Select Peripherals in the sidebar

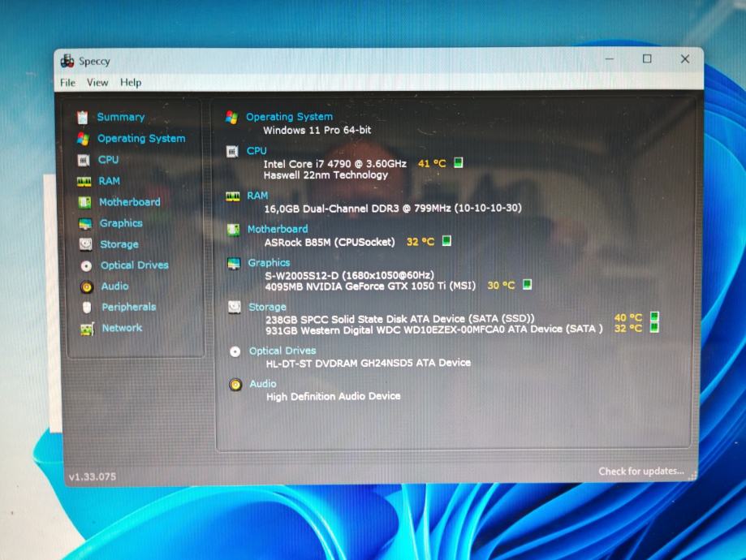point(129,307)
